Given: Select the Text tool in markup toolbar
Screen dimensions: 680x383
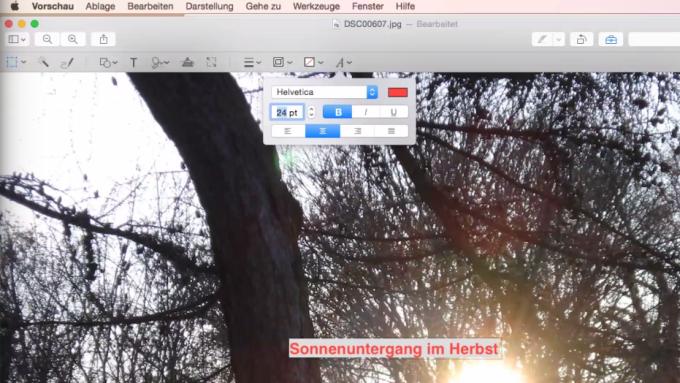Looking at the screenshot, I should point(134,62).
